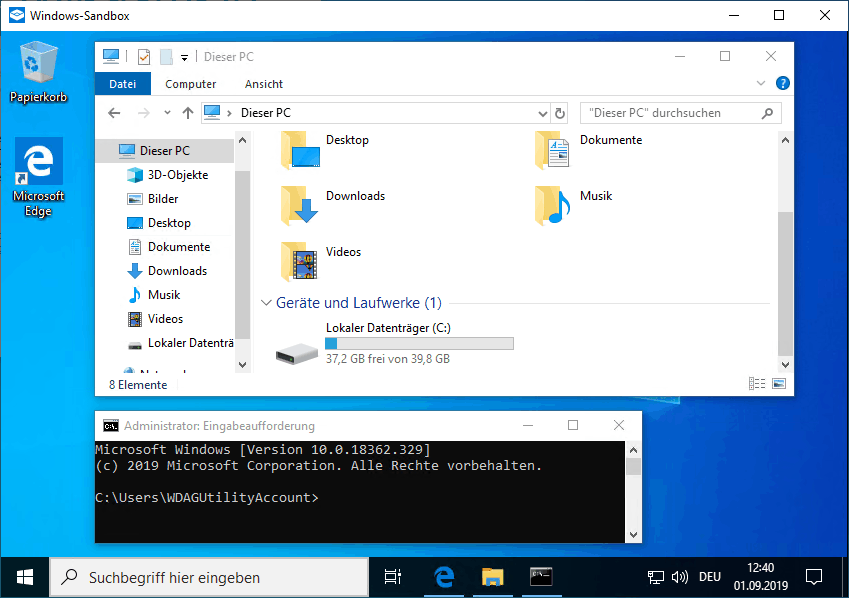Open the Papierkorb desktop icon
The width and height of the screenshot is (849, 598).
pos(38,73)
